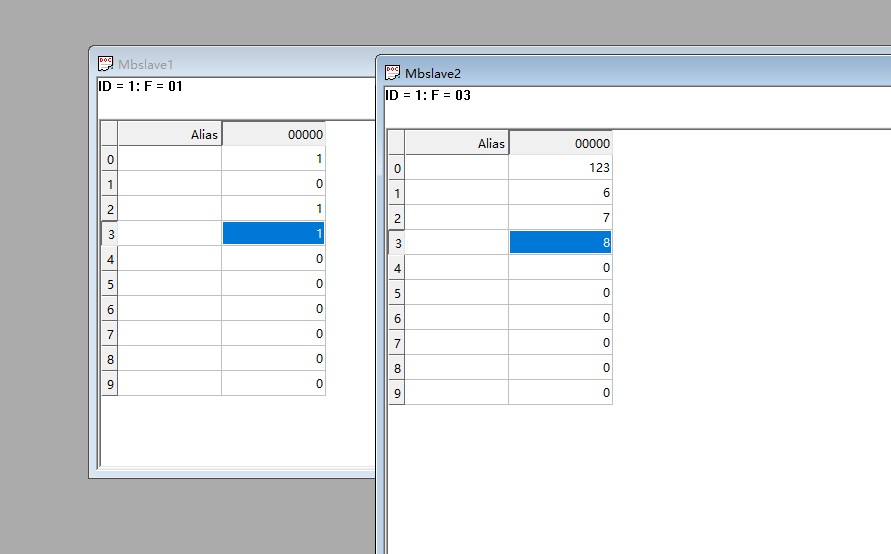Select row 6 header in Mbslave2
891x554 pixels.
397,318
